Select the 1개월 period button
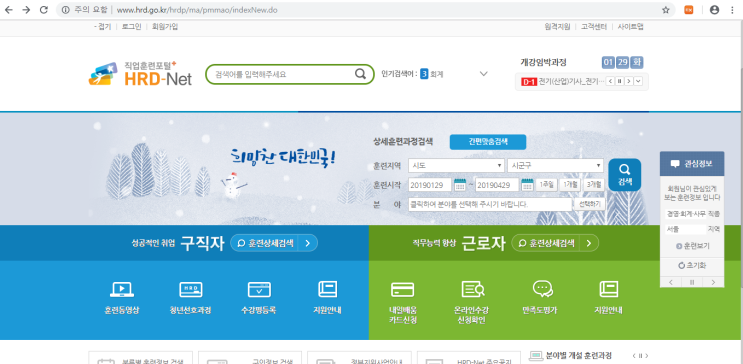Screen dimensions: 743x364 [x=570, y=185]
